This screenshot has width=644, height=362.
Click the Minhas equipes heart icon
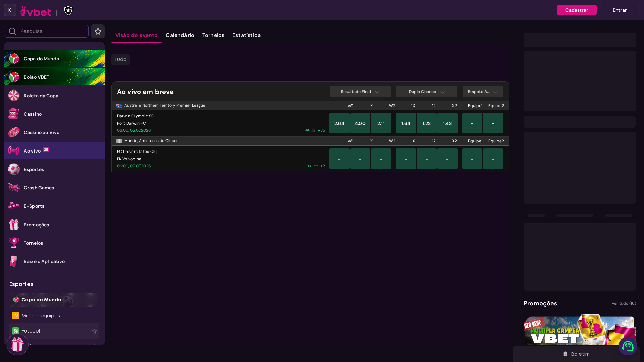[x=16, y=316]
